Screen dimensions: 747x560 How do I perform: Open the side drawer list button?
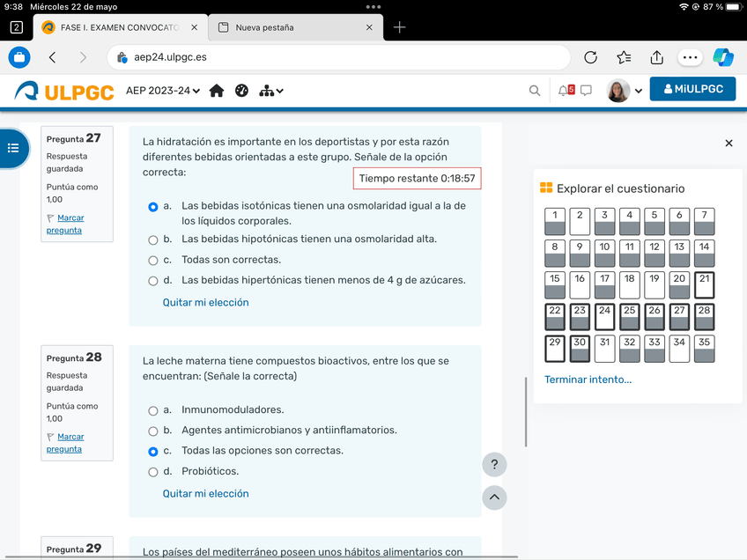tap(13, 148)
